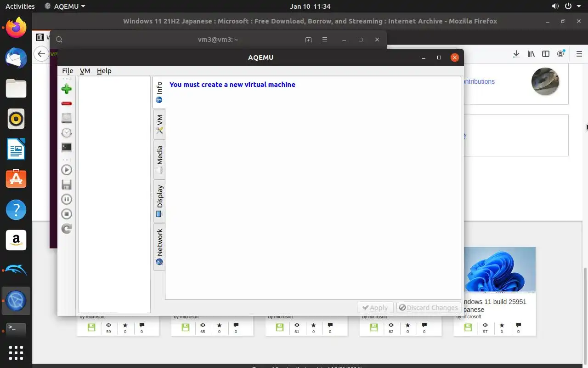
Task: Toggle Firefox sidebar icon
Action: 546,54
